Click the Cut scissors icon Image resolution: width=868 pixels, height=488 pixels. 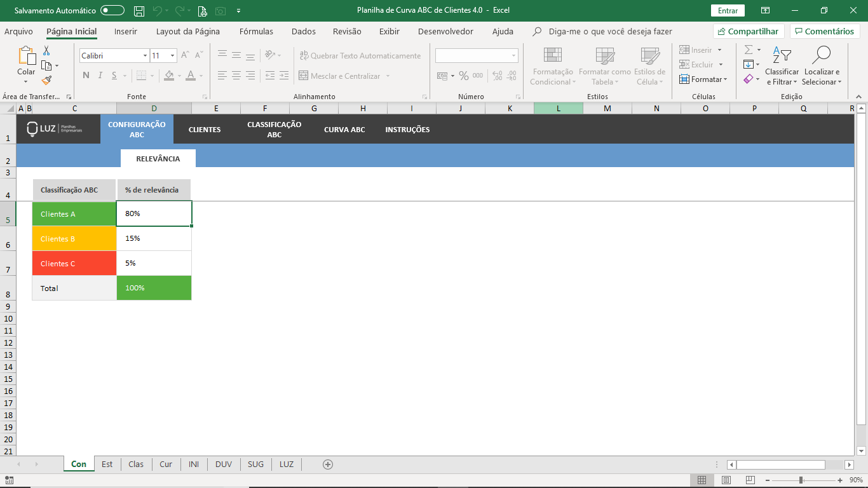click(x=46, y=51)
